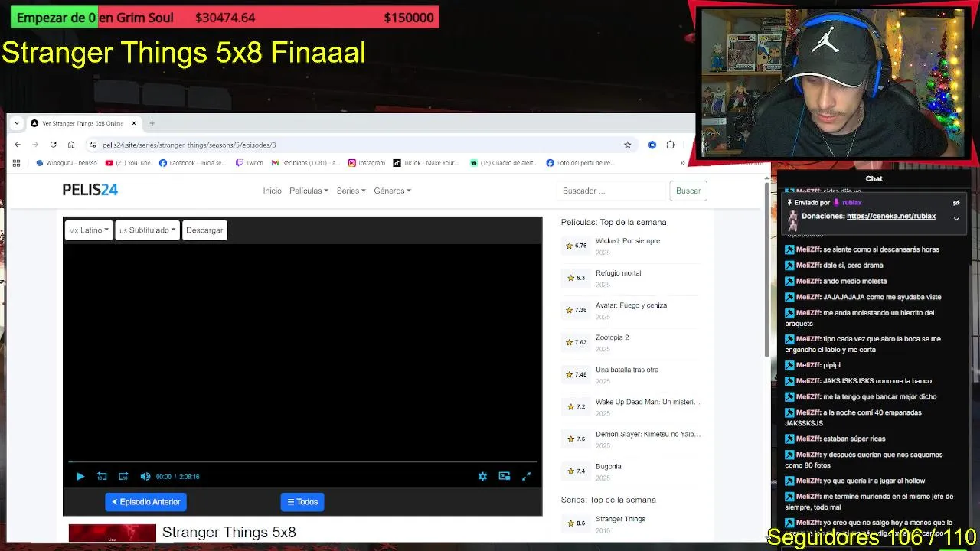The width and height of the screenshot is (980, 551).
Task: Bookmark this page with the star icon
Action: click(x=628, y=145)
